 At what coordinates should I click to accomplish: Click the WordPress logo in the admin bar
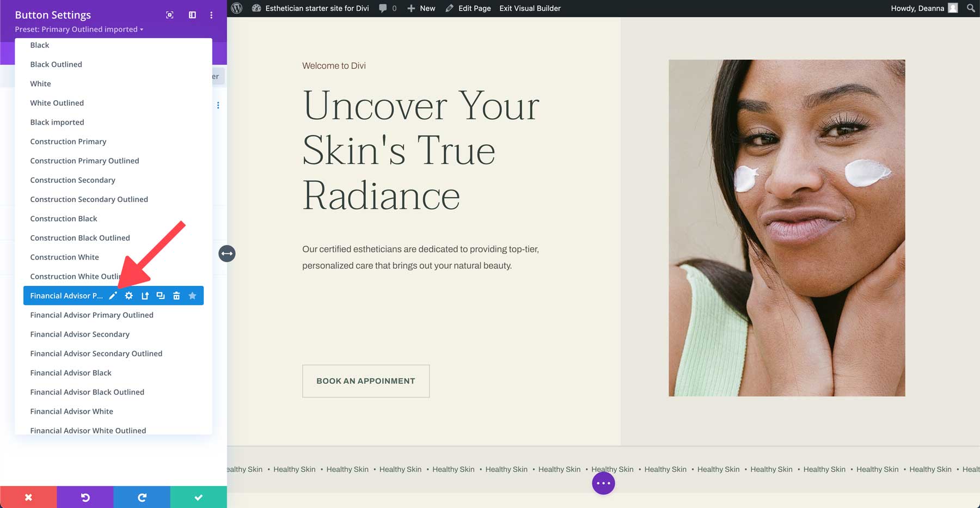(236, 8)
